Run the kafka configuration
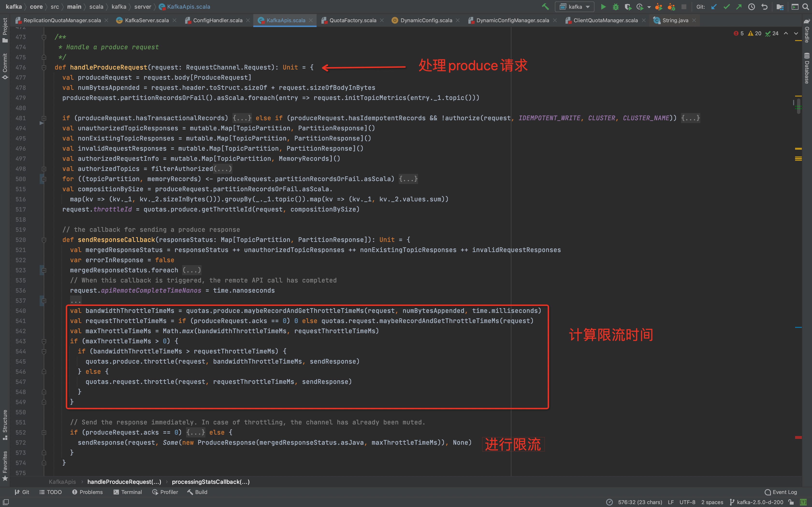Viewport: 812px width, 507px height. (603, 7)
